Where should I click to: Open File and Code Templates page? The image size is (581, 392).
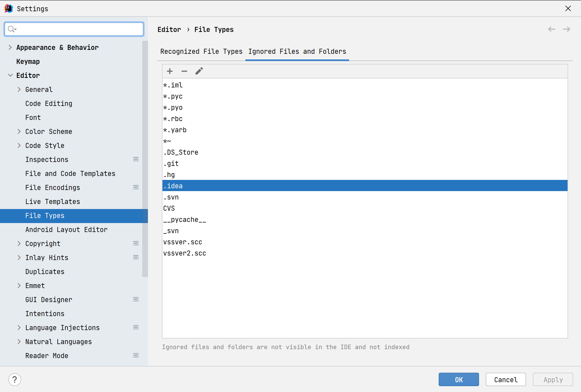point(70,173)
